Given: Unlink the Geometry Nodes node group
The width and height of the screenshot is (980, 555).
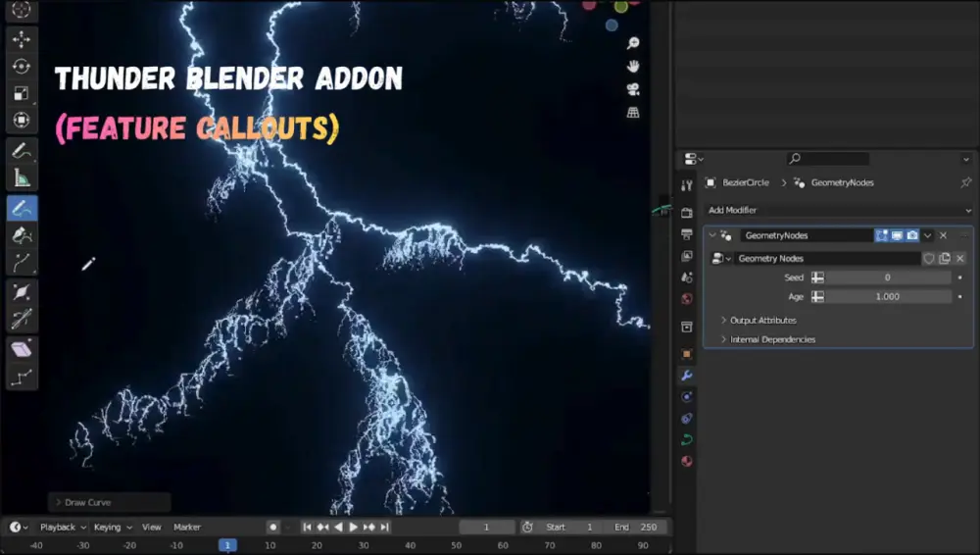Looking at the screenshot, I should coord(960,259).
